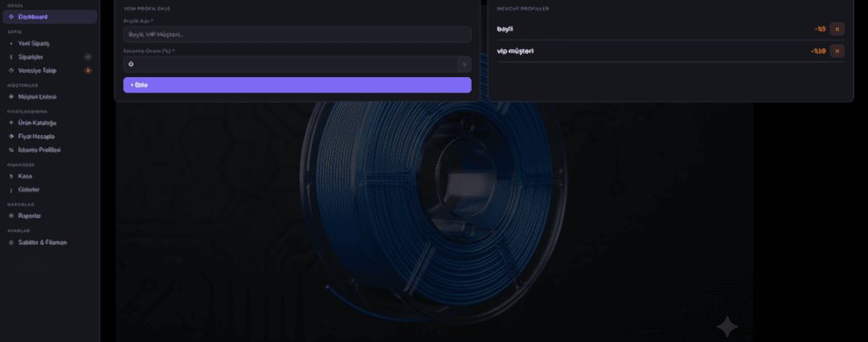Image resolution: width=868 pixels, height=342 pixels.
Task: Click the Sabitler & Filaman gear icon
Action: point(11,242)
